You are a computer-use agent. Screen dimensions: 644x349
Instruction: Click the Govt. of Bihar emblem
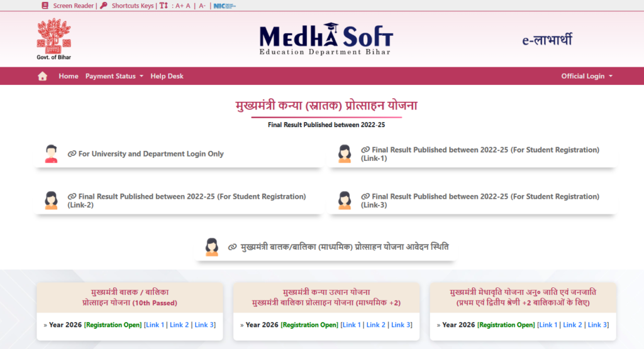[54, 39]
